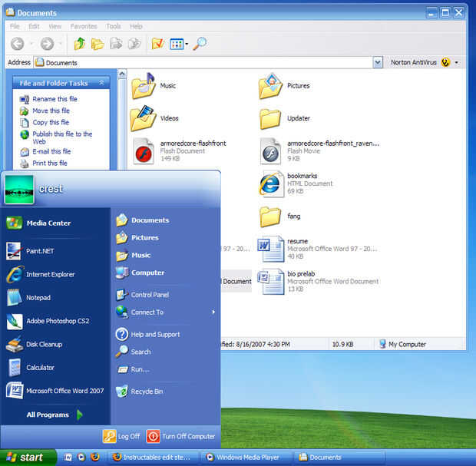Click the task pane scrollbar up arrow
This screenshot has width=476, height=466.
click(x=122, y=74)
